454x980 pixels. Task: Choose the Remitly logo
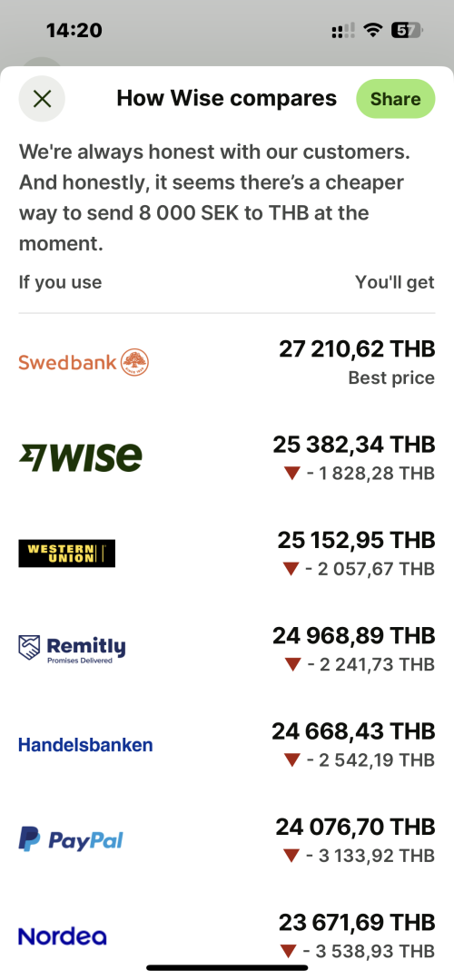(x=72, y=649)
